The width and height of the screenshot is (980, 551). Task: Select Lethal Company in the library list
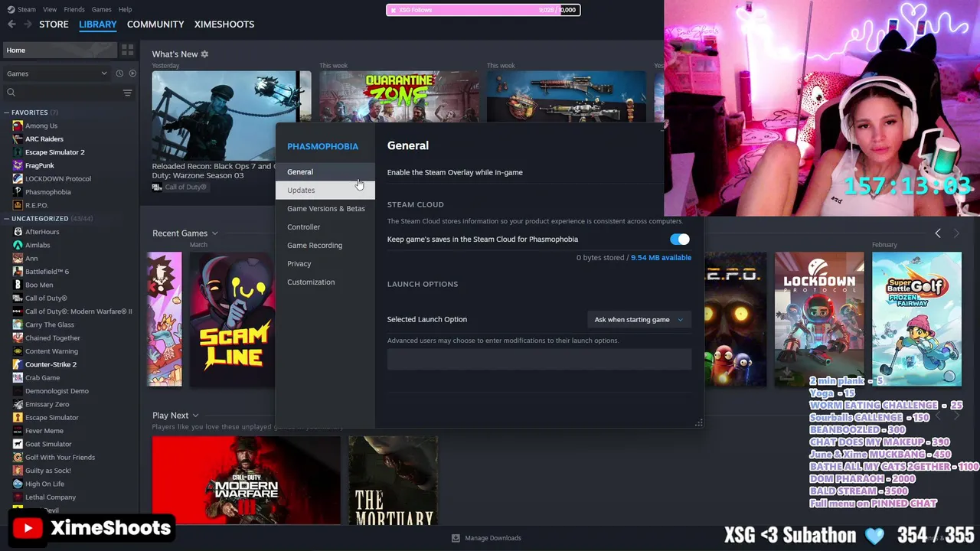tap(51, 497)
